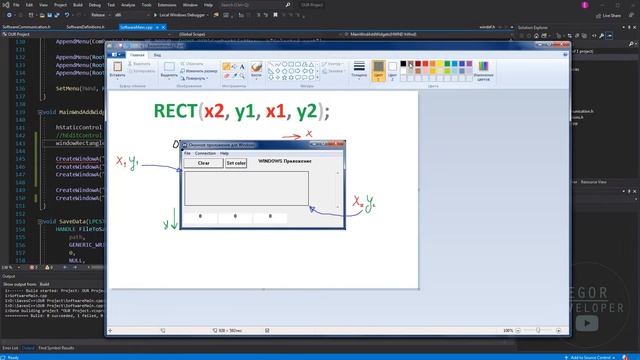Viewport: 640px width, 360px height.
Task: Select the Eraser tool in Paint
Action: (226, 76)
